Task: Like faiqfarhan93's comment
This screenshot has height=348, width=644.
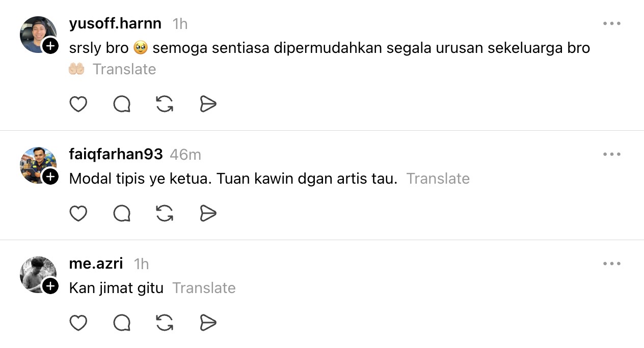Action: tap(78, 214)
